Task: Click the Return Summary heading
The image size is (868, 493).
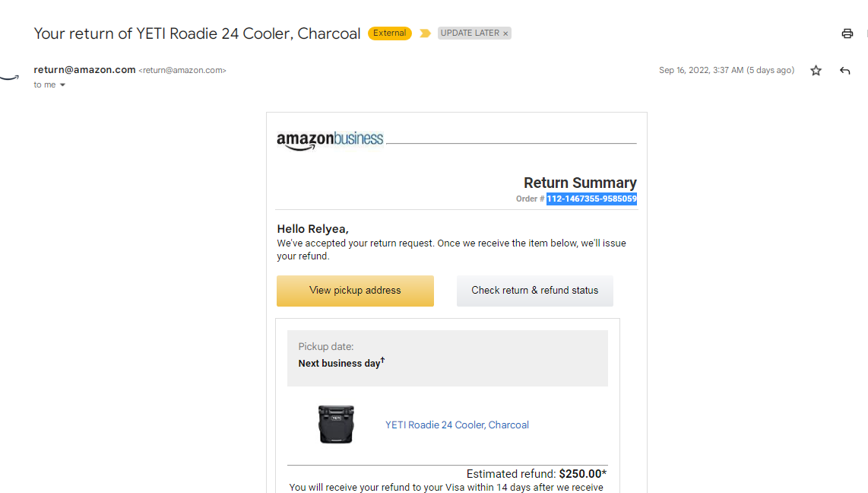Action: pyautogui.click(x=580, y=183)
